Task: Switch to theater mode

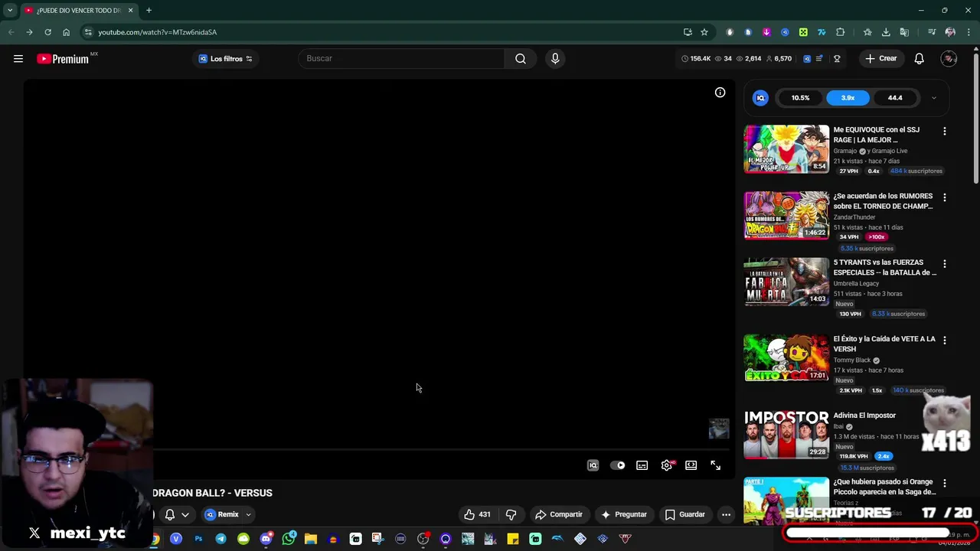Action: (x=691, y=465)
